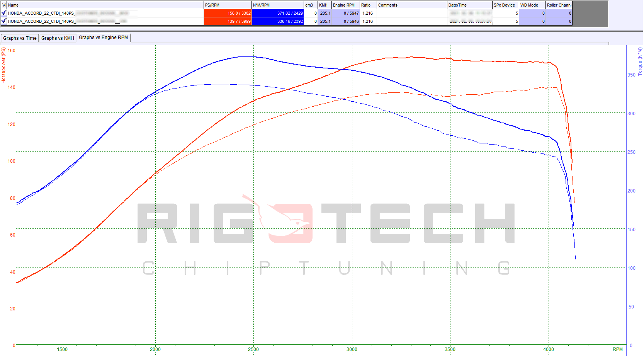Click the RPM axis unit label
The width and height of the screenshot is (644, 356).
tap(617, 349)
